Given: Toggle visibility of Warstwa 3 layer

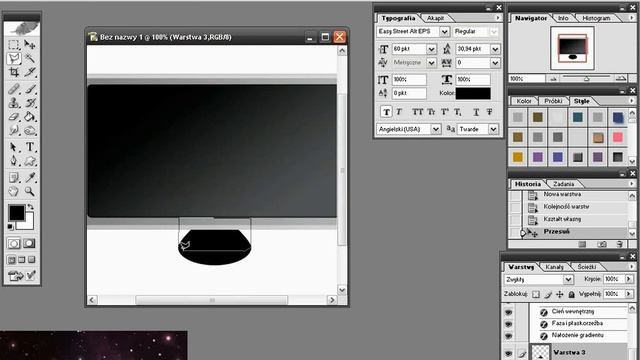Looking at the screenshot, I should click(x=509, y=353).
